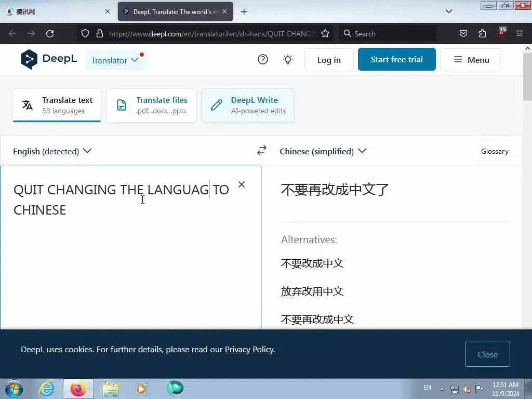Close the 腾讯网 tab
Image resolution: width=532 pixels, height=399 pixels.
pyautogui.click(x=108, y=11)
